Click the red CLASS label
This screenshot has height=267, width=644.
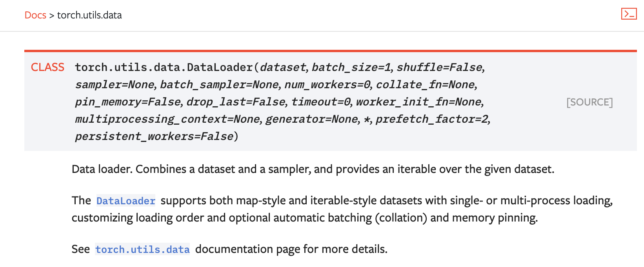tap(47, 67)
